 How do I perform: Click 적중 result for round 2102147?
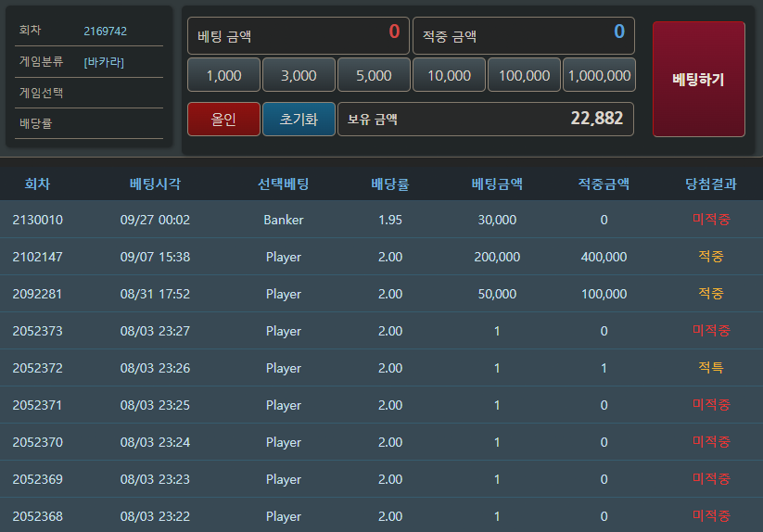click(711, 257)
